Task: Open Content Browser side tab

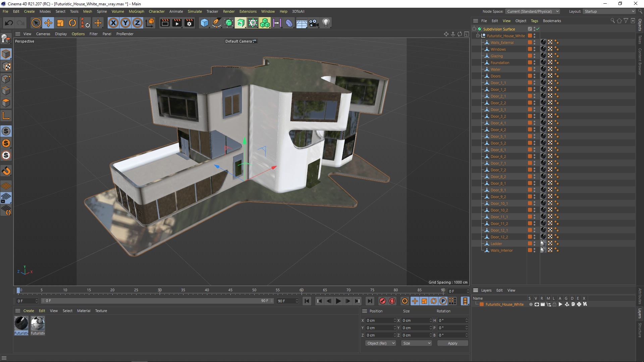Action: tap(640, 61)
